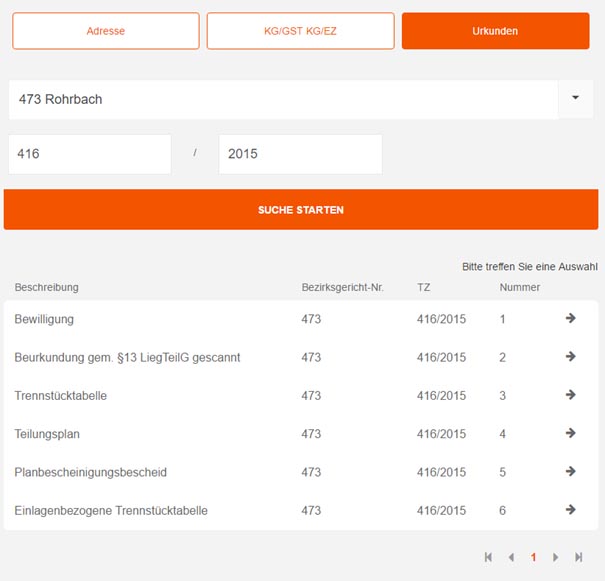Switch to the KG/GST KG/EZ tab
The width and height of the screenshot is (605, 581).
pyautogui.click(x=300, y=31)
